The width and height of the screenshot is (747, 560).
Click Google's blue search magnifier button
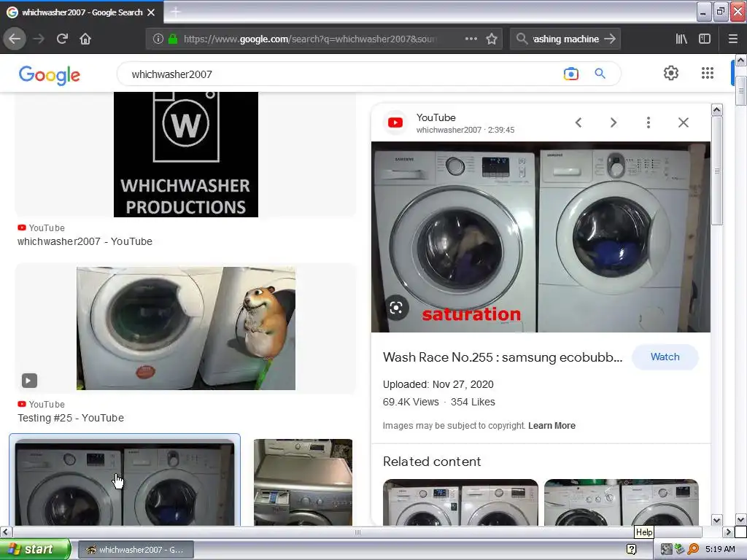[600, 74]
